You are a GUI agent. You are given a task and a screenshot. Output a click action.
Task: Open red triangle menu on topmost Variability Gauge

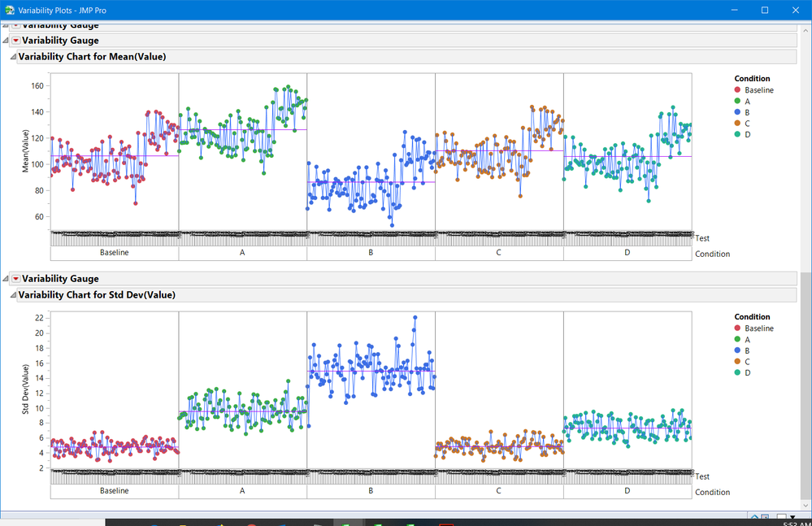click(15, 25)
